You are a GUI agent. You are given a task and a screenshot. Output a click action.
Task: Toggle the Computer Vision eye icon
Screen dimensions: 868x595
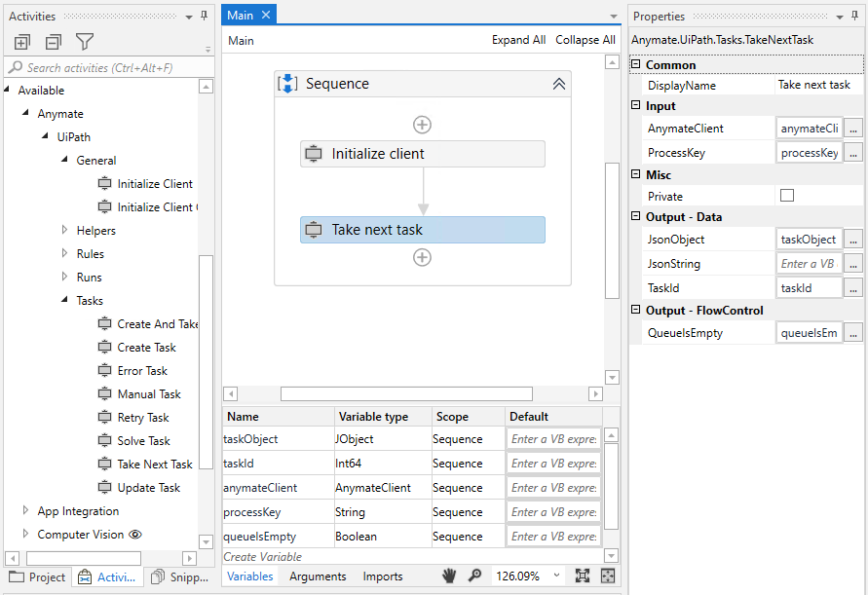[x=135, y=535]
